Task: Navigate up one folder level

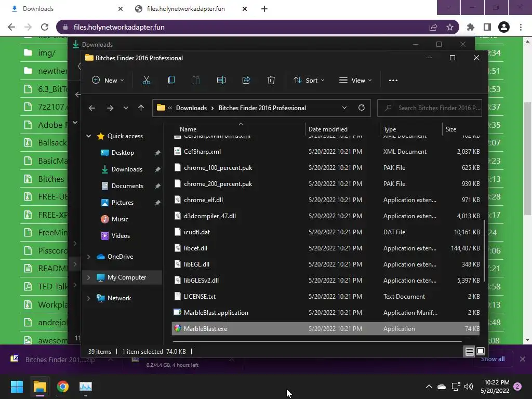Action: pyautogui.click(x=141, y=108)
